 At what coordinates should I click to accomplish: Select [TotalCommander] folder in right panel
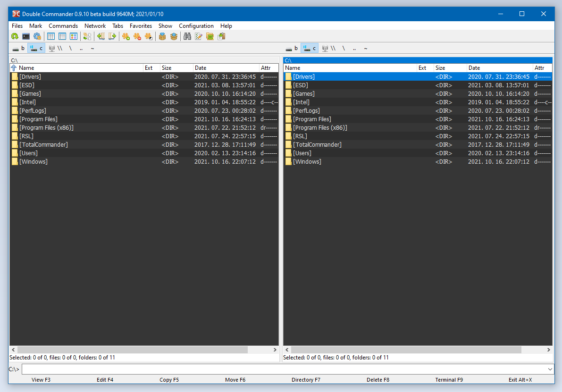(x=418, y=145)
